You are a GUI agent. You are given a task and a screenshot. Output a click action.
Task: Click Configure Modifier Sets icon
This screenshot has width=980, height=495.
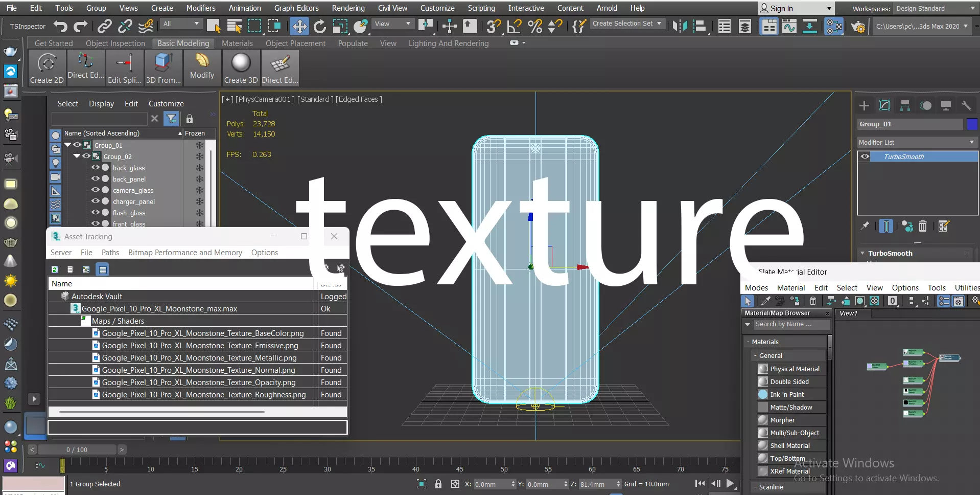tap(943, 226)
